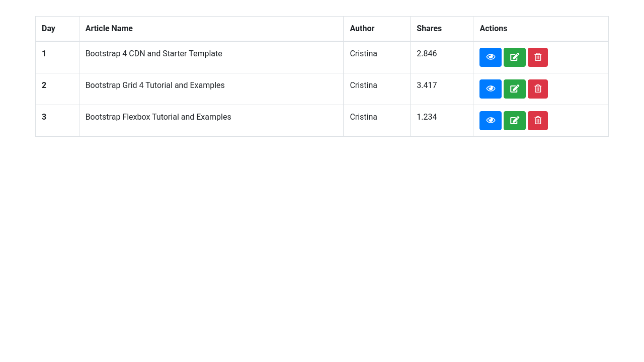
Task: Click the green edit button in row 2
Action: pos(515,89)
